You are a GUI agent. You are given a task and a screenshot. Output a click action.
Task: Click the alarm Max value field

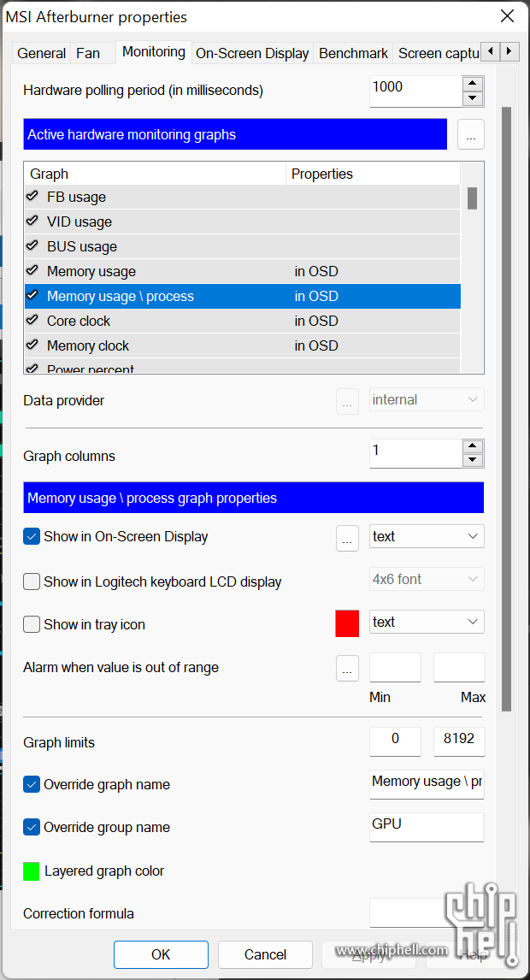[x=459, y=668]
